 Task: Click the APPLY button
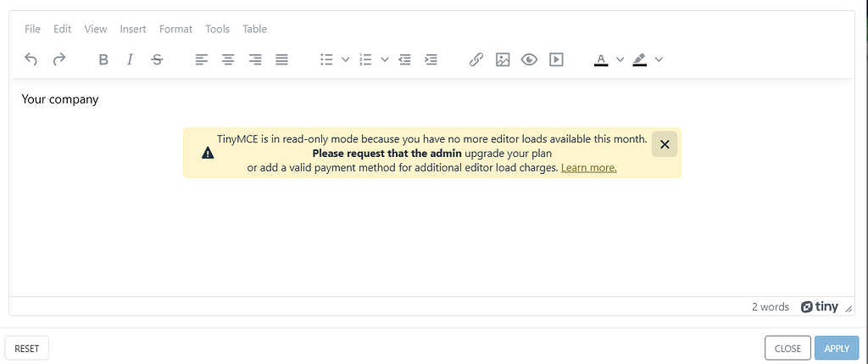(x=837, y=349)
